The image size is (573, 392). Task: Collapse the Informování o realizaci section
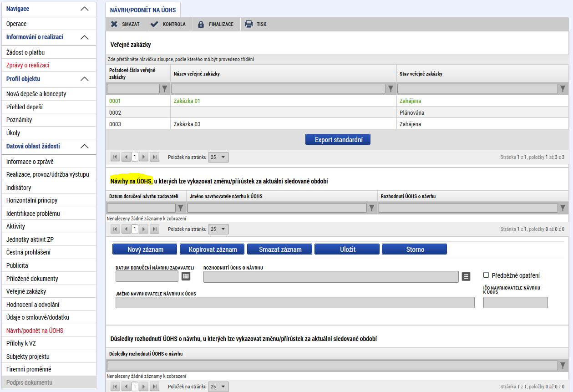coord(85,37)
